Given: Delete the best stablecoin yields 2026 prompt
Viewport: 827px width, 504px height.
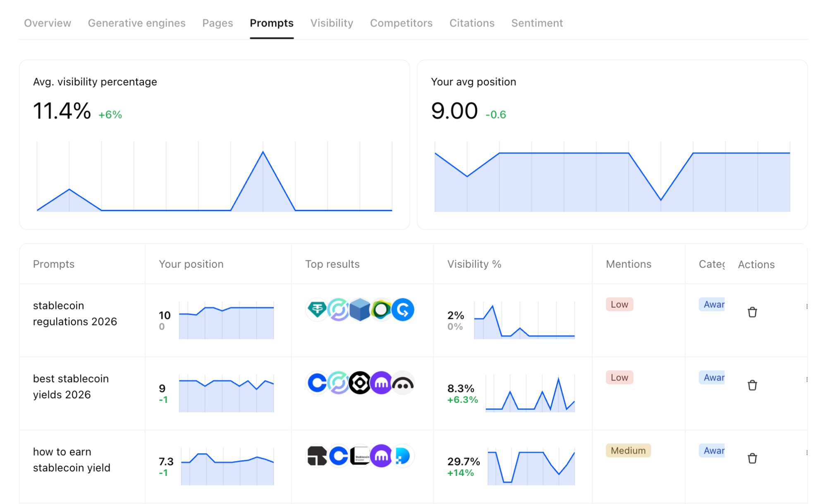Looking at the screenshot, I should click(752, 385).
